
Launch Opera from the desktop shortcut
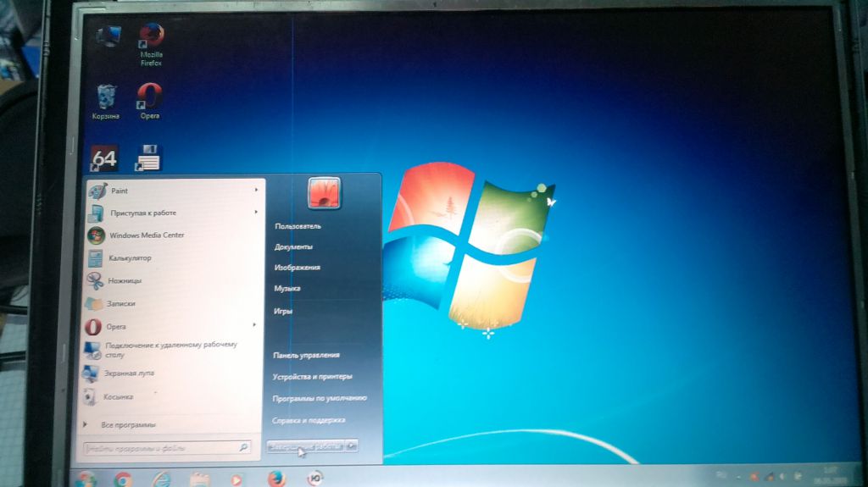149,102
